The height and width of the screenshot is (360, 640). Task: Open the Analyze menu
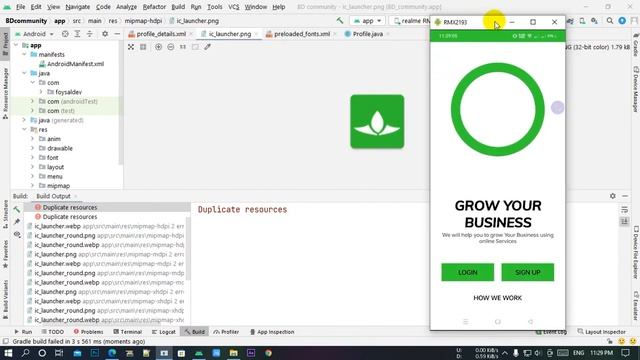[126, 7]
